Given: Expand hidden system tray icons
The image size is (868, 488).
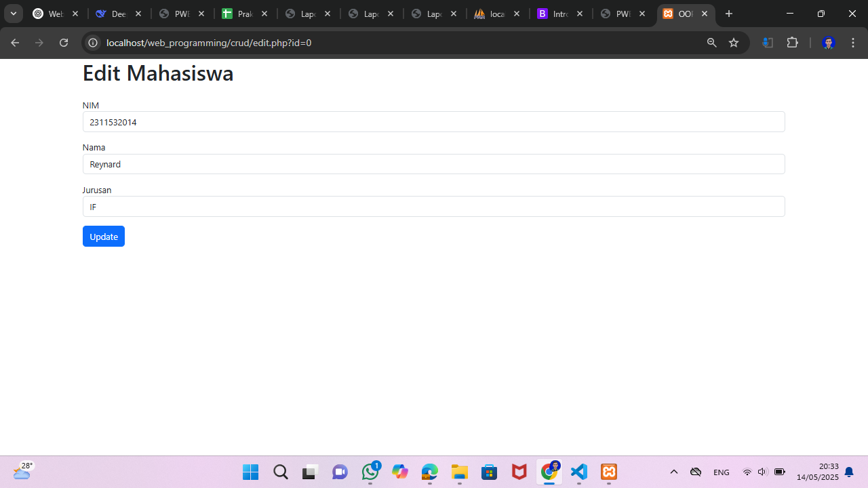Looking at the screenshot, I should (673, 472).
